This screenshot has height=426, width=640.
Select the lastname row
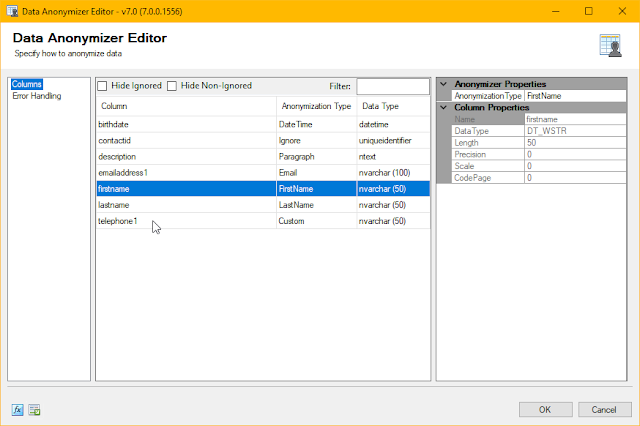pyautogui.click(x=263, y=205)
